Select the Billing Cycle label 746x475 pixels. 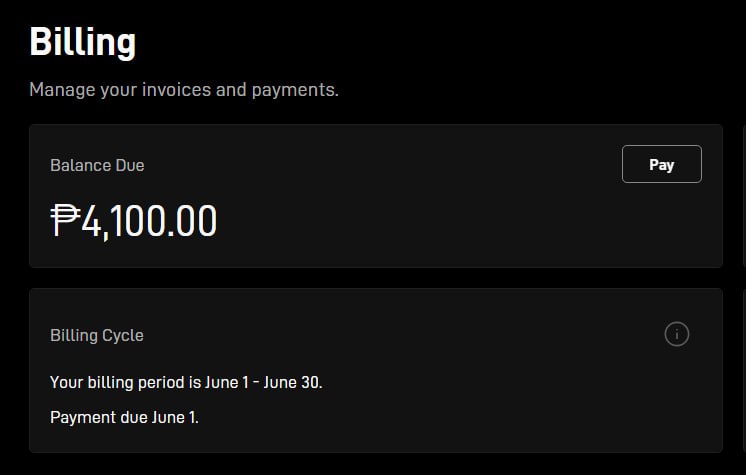97,335
